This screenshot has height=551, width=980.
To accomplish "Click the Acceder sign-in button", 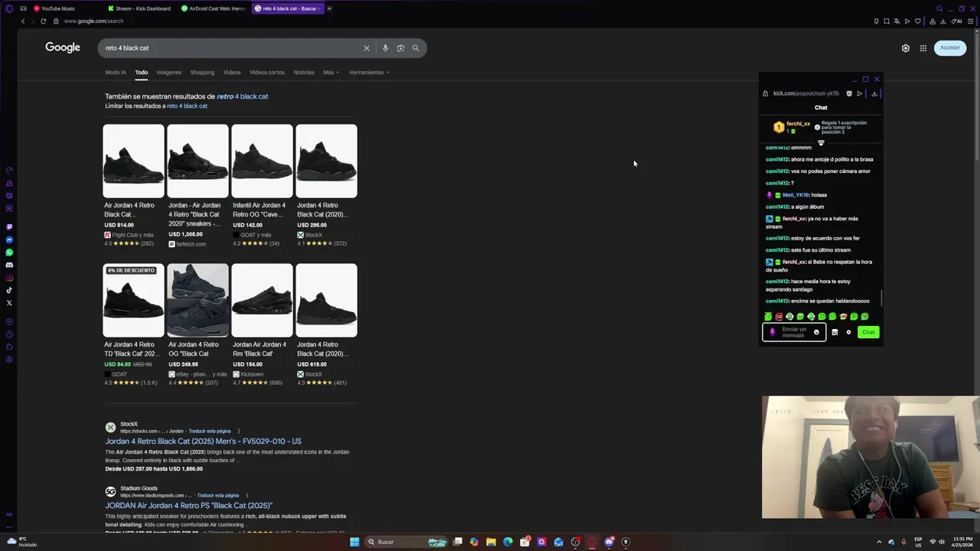I will (950, 48).
